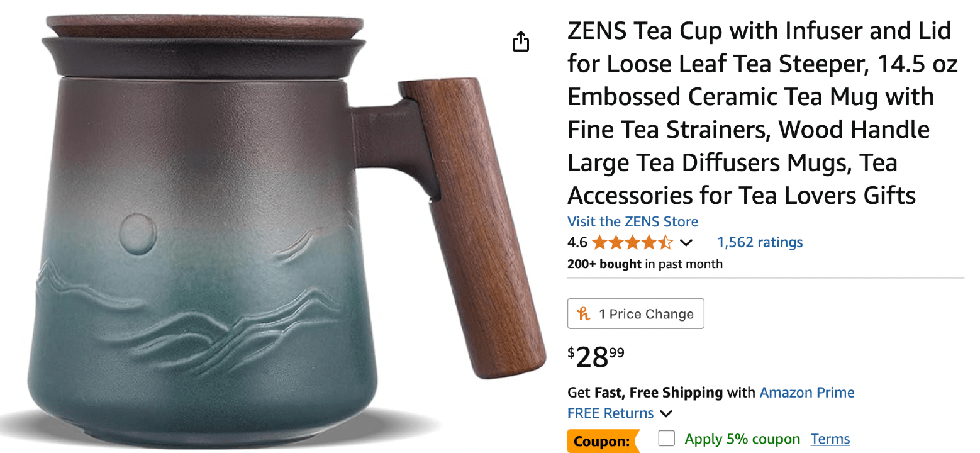The width and height of the screenshot is (980, 453).
Task: Click the share icon beside the product title
Action: pyautogui.click(x=521, y=42)
